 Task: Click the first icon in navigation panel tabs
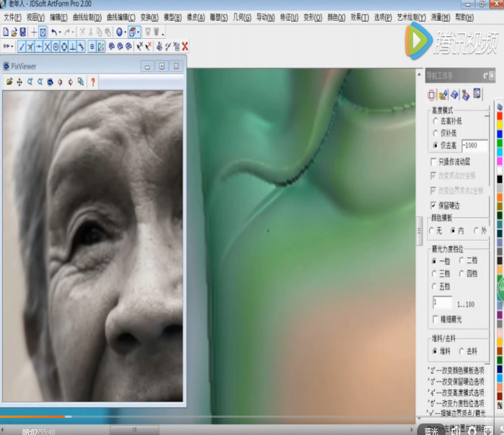tap(432, 94)
